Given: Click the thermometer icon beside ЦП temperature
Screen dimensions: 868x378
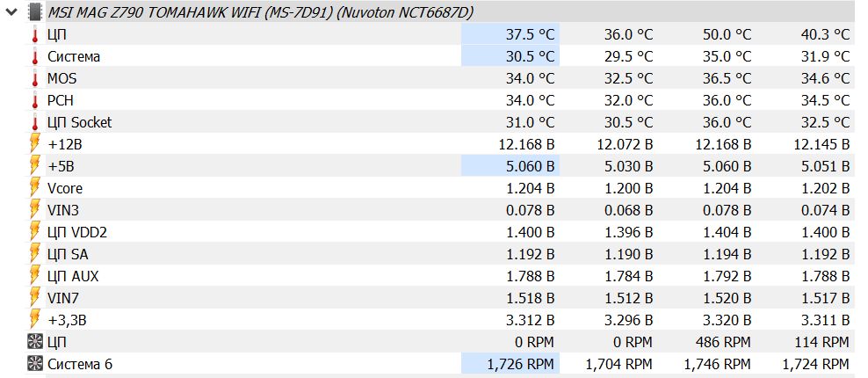Looking at the screenshot, I should 35,35.
